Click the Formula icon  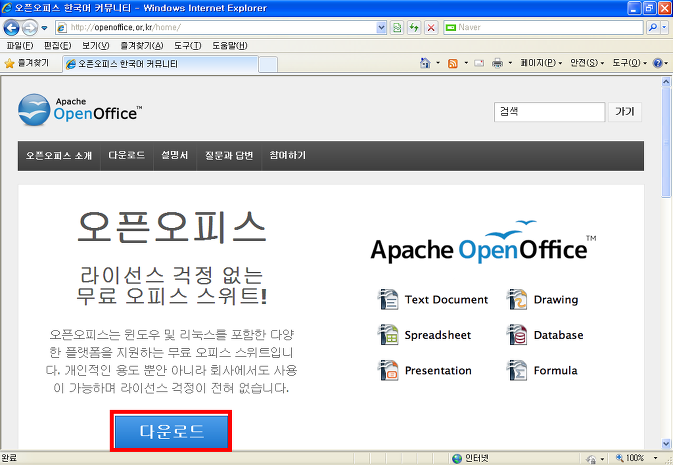(517, 370)
